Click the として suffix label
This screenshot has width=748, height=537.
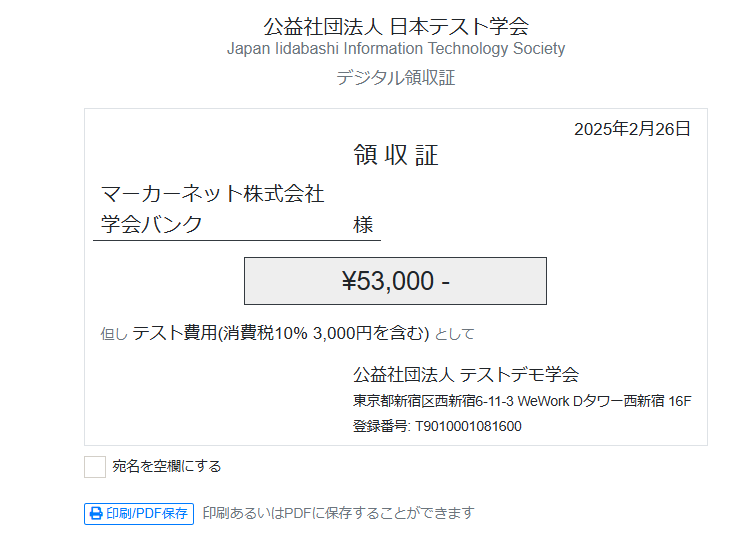coord(455,334)
